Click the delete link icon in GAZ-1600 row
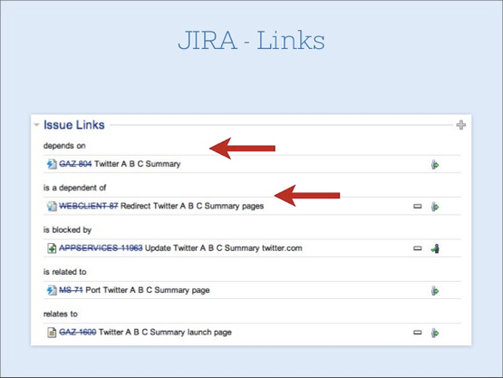Screen dimensions: 503x378 pos(417,332)
